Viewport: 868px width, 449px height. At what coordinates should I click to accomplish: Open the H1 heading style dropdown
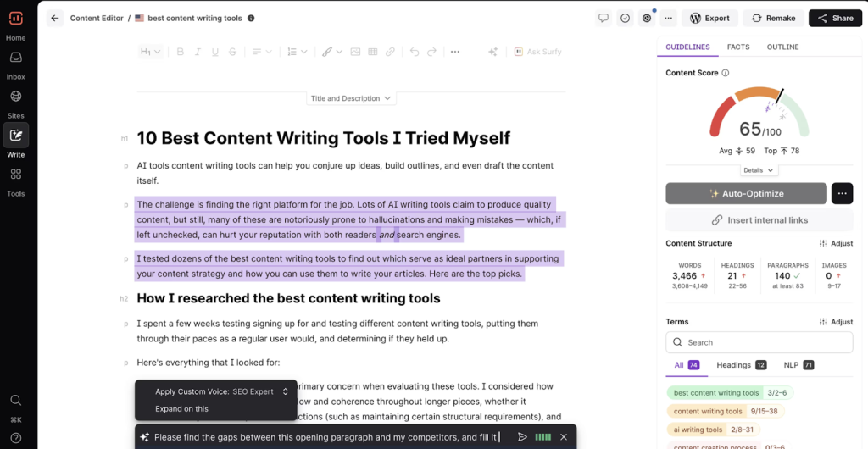[x=151, y=52]
